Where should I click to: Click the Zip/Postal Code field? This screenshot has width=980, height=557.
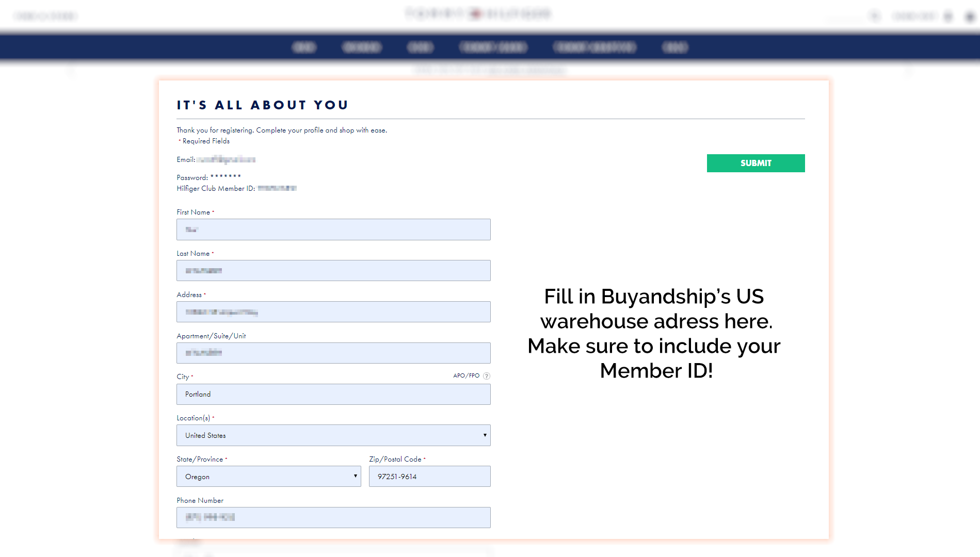pyautogui.click(x=430, y=477)
